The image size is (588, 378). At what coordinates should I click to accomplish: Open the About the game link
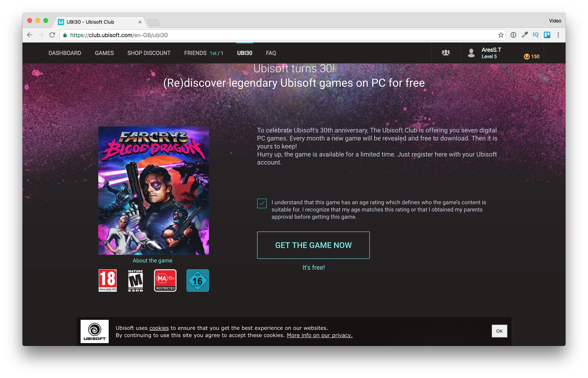(152, 260)
